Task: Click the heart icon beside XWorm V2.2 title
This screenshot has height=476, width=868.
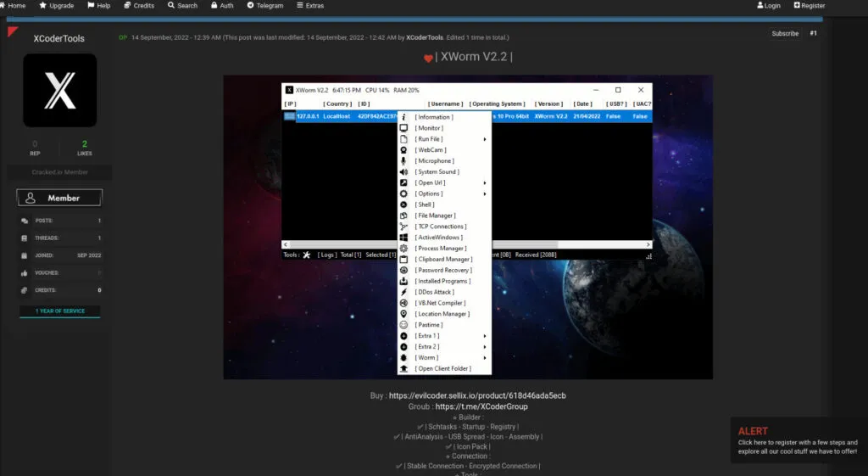Action: pos(428,59)
